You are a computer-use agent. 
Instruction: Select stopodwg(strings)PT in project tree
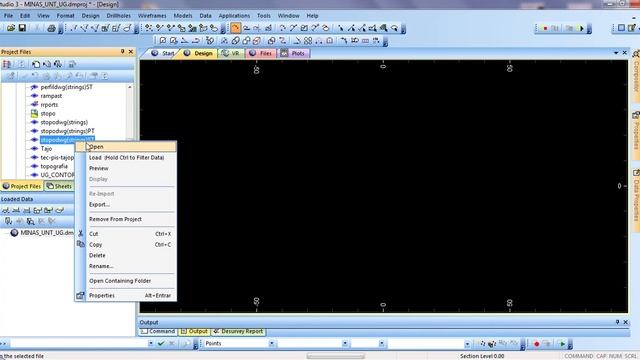coord(67,131)
